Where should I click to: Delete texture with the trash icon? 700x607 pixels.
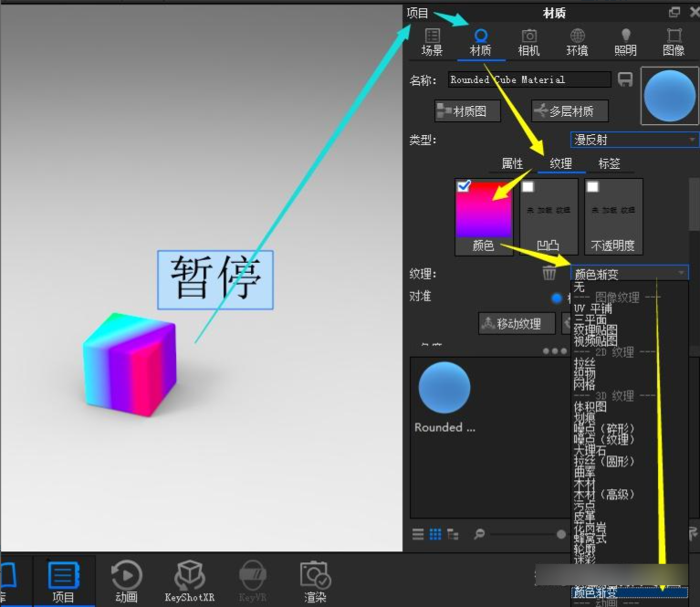pos(549,273)
